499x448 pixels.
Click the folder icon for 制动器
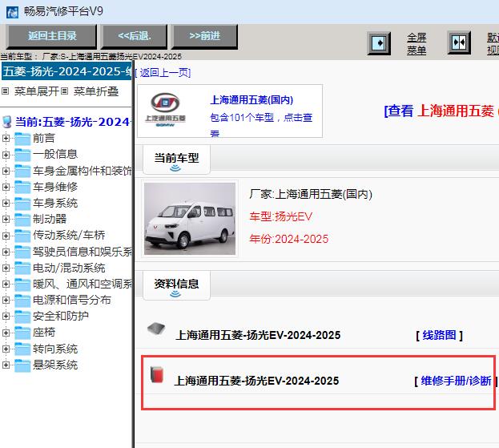[22, 220]
